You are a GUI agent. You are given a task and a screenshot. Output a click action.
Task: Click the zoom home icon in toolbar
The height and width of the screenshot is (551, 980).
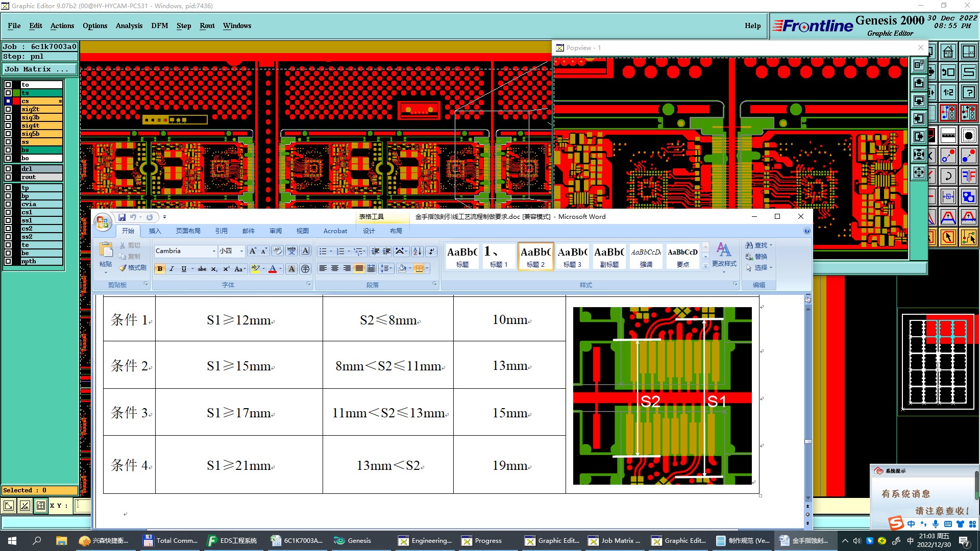(x=948, y=52)
